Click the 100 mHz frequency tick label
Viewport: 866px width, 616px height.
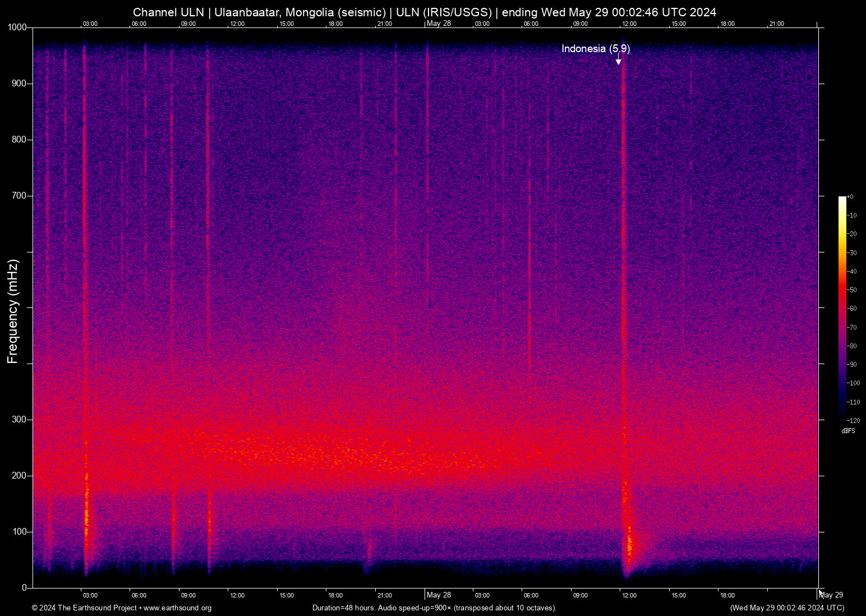click(x=19, y=532)
